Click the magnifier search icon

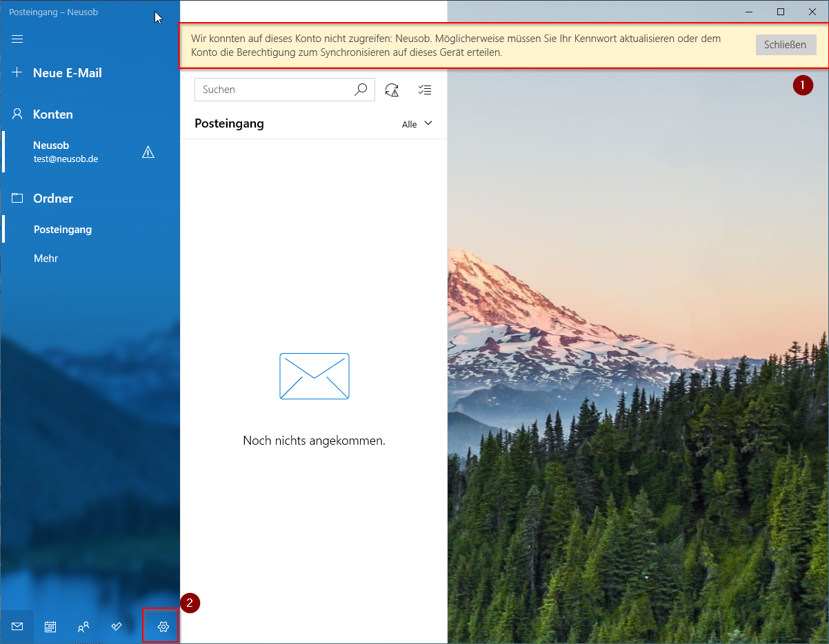click(361, 90)
